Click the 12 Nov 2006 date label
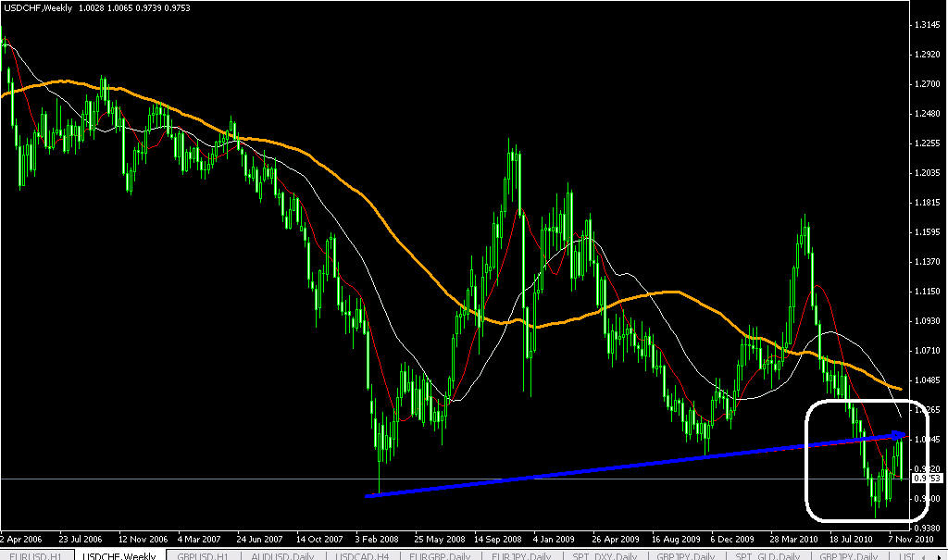This screenshot has height=560, width=948. coord(143,539)
